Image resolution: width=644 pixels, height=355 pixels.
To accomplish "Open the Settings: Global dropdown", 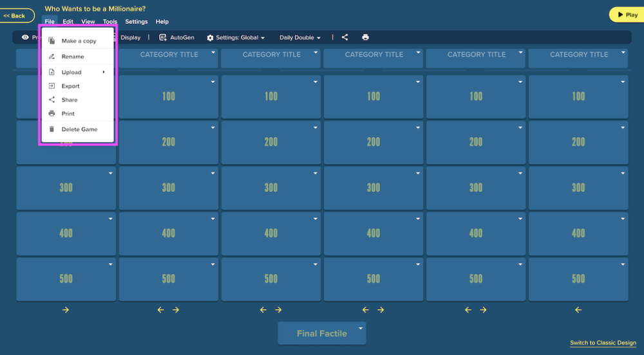I will click(236, 37).
